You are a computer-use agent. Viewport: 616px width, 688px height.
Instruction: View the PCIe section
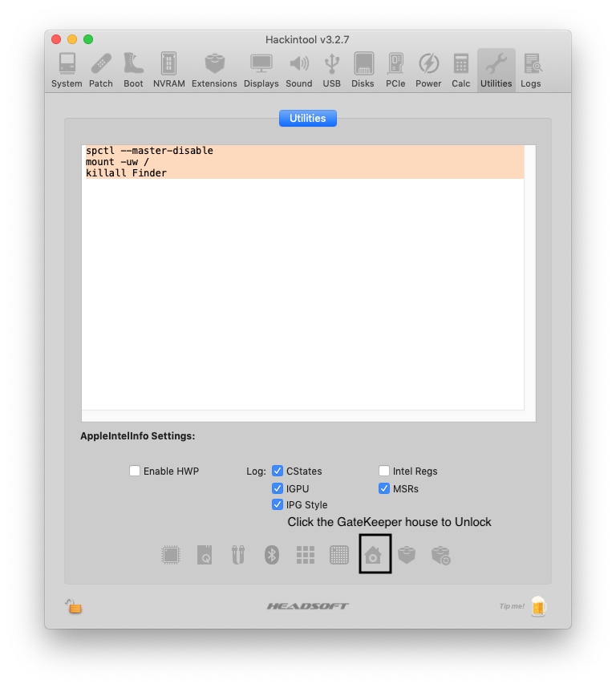[x=395, y=71]
